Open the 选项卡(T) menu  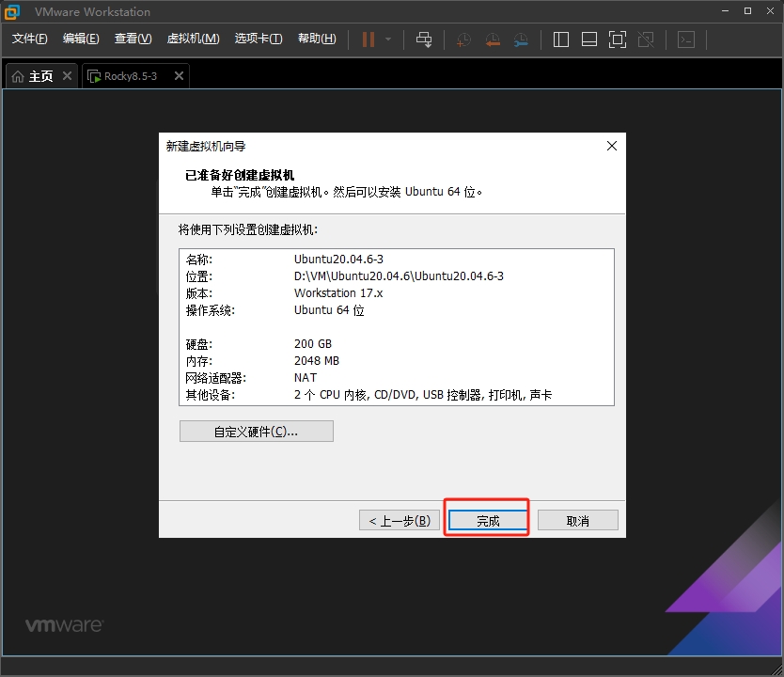(x=259, y=39)
